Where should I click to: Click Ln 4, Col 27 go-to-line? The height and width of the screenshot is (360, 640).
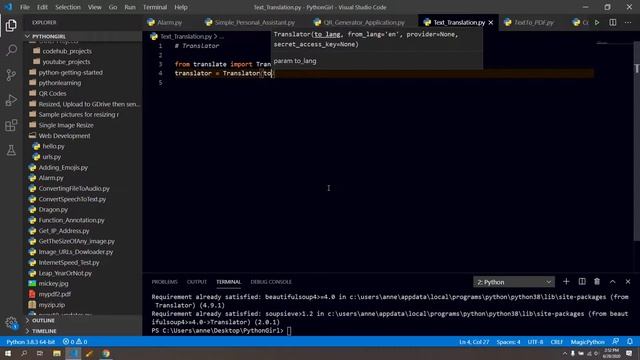474,342
